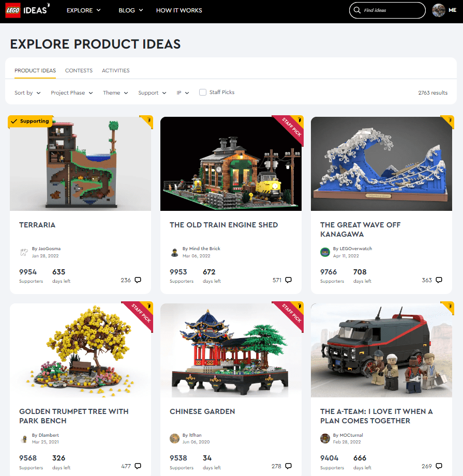Click JaoGosma author avatar icon
Image resolution: width=463 pixels, height=476 pixels.
[24, 252]
